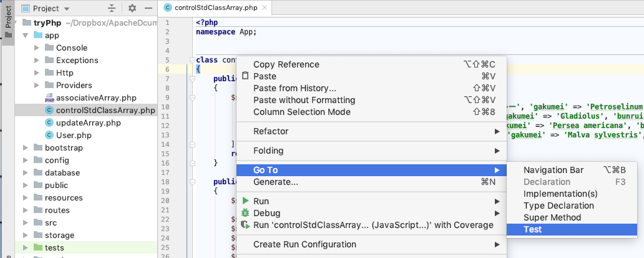Expand the config folder
The height and width of the screenshot is (258, 644).
pos(25,160)
